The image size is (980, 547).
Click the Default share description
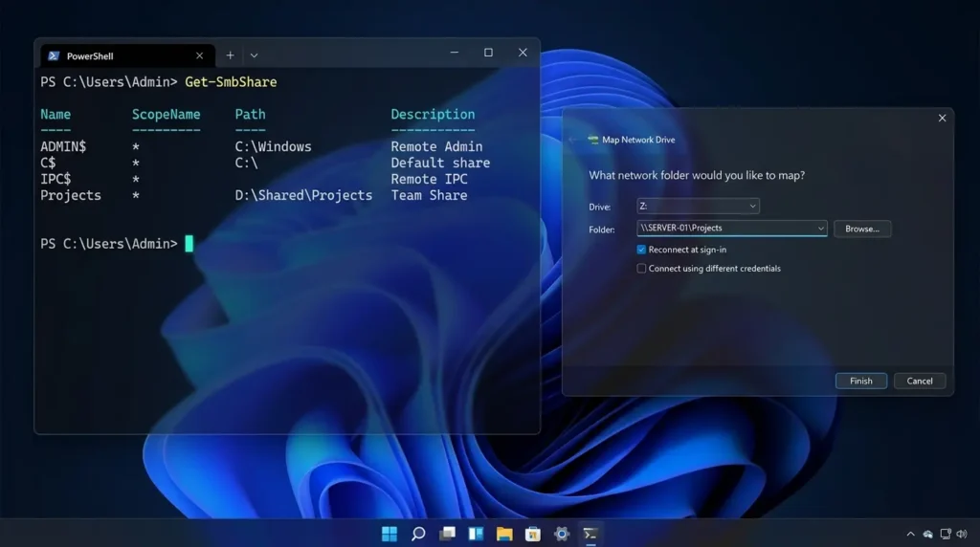pos(440,163)
